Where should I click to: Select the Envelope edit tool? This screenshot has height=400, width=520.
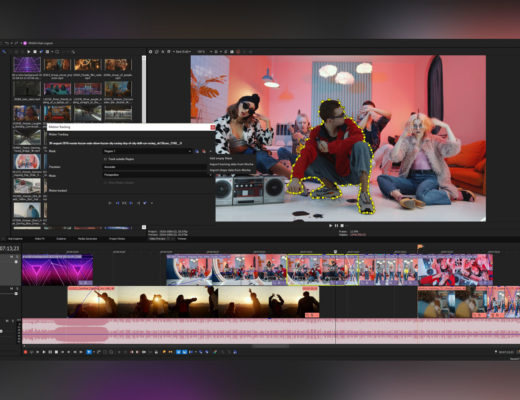[99, 352]
